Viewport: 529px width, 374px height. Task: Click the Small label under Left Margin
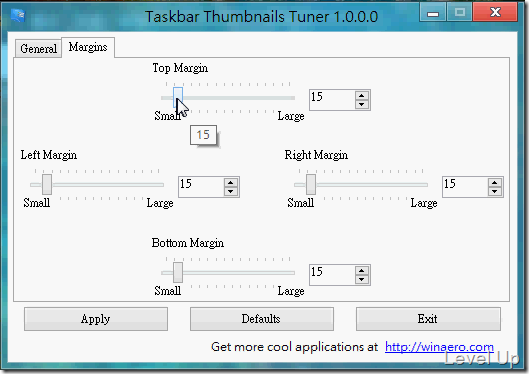pos(36,203)
